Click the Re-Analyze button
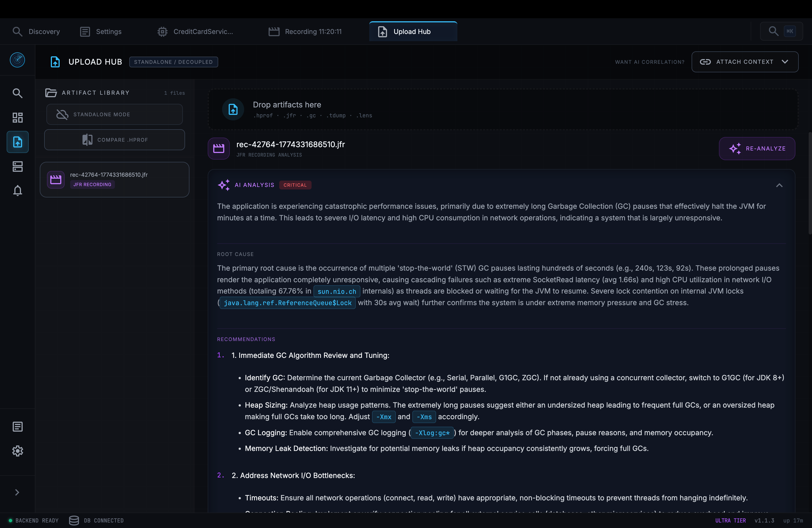812x528 pixels. click(x=757, y=148)
